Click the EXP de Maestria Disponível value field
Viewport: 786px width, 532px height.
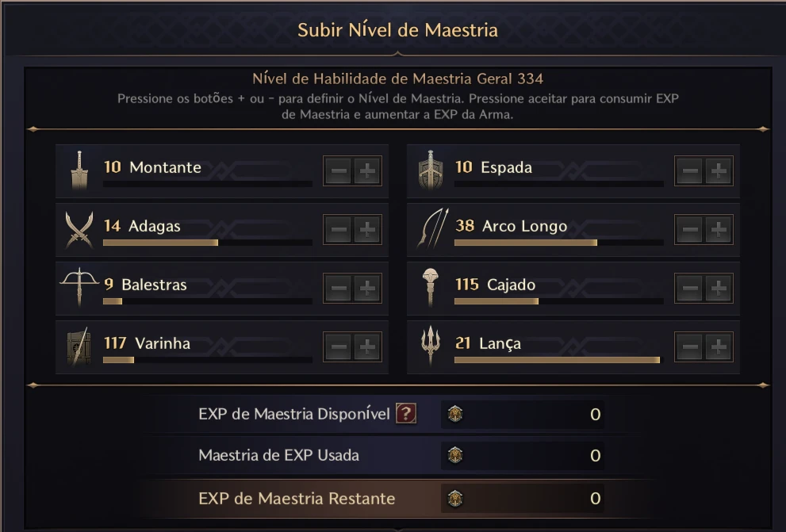click(523, 415)
